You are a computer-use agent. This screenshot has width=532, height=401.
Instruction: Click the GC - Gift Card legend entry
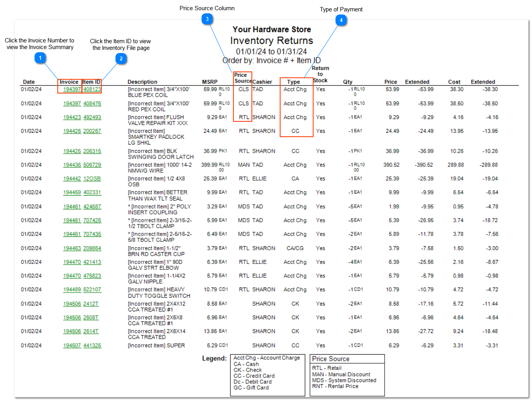click(251, 388)
